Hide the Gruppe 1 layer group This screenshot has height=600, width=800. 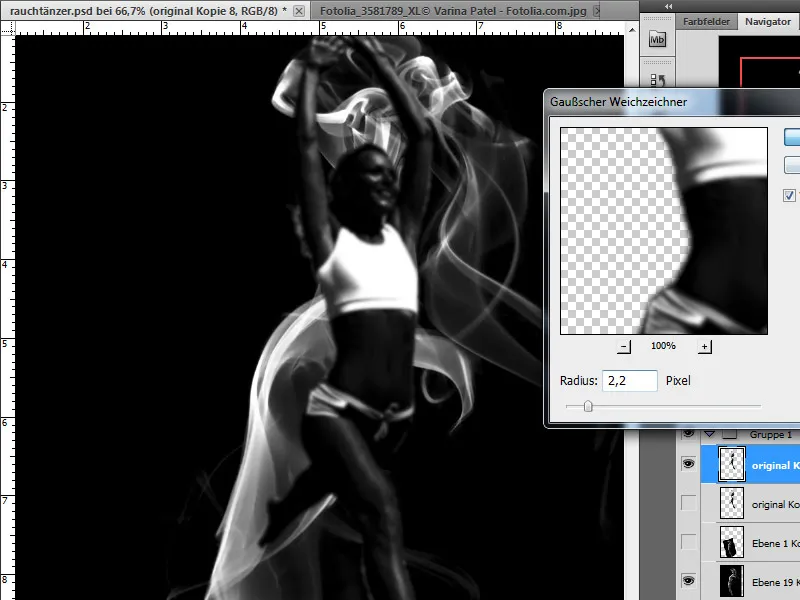[688, 434]
